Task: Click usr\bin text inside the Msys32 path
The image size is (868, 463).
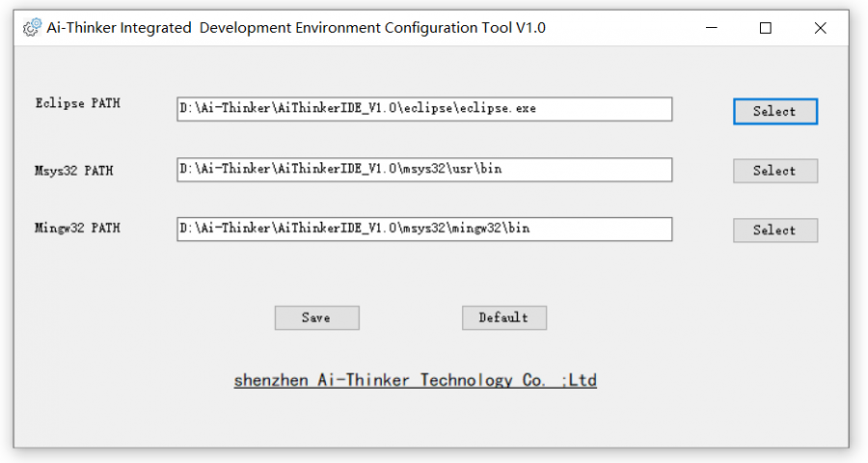Action: [476, 169]
